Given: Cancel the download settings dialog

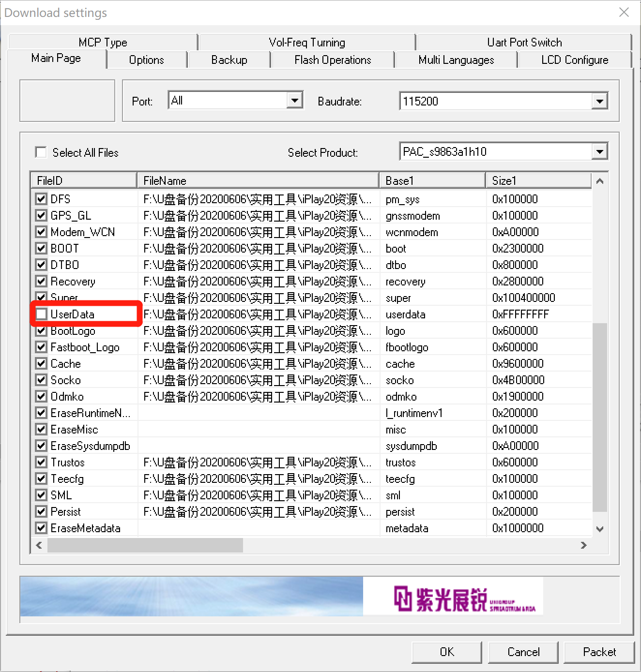Looking at the screenshot, I should coord(523,652).
